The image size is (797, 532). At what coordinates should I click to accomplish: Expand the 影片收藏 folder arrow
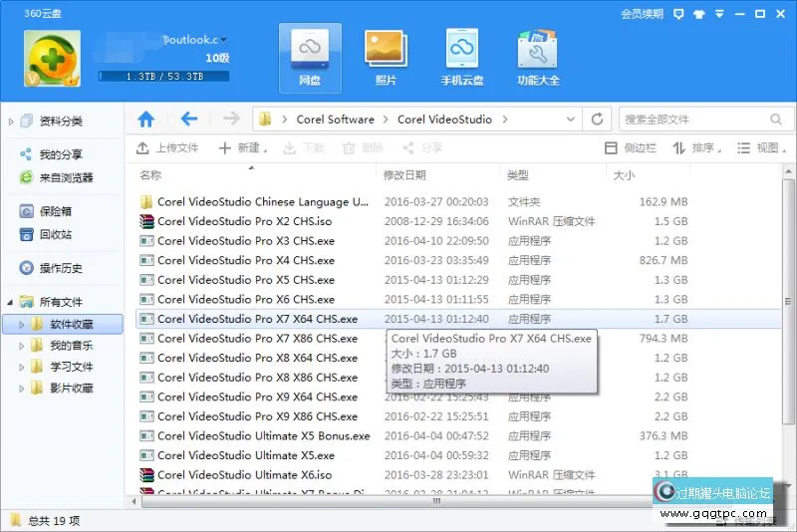click(21, 389)
